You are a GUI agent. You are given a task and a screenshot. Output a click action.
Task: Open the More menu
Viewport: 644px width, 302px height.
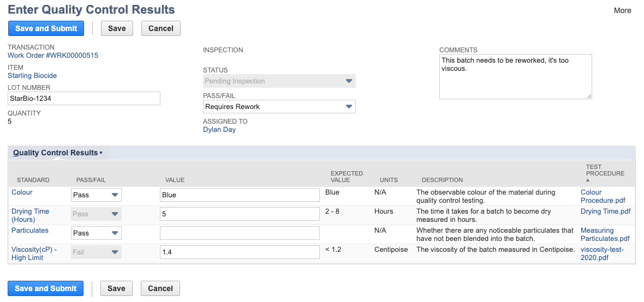tap(622, 10)
